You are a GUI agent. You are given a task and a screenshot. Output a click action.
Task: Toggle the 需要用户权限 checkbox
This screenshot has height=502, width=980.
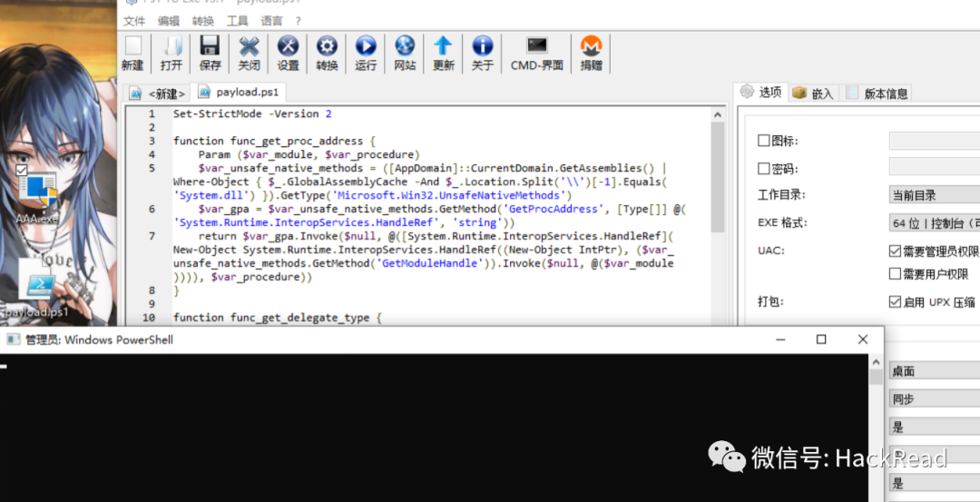click(895, 273)
